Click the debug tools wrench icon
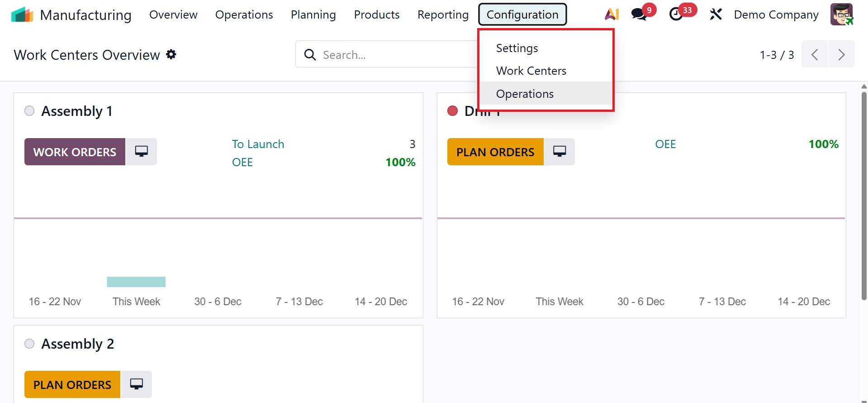The height and width of the screenshot is (403, 868). click(716, 14)
